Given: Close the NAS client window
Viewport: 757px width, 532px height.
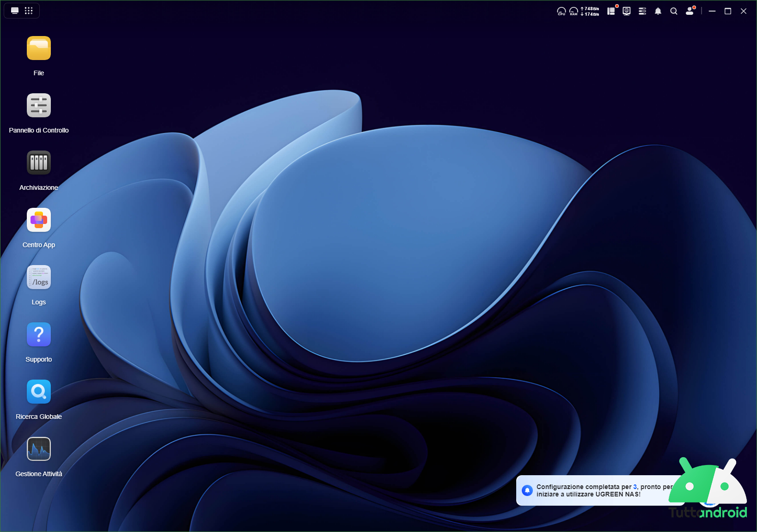Looking at the screenshot, I should (x=744, y=11).
